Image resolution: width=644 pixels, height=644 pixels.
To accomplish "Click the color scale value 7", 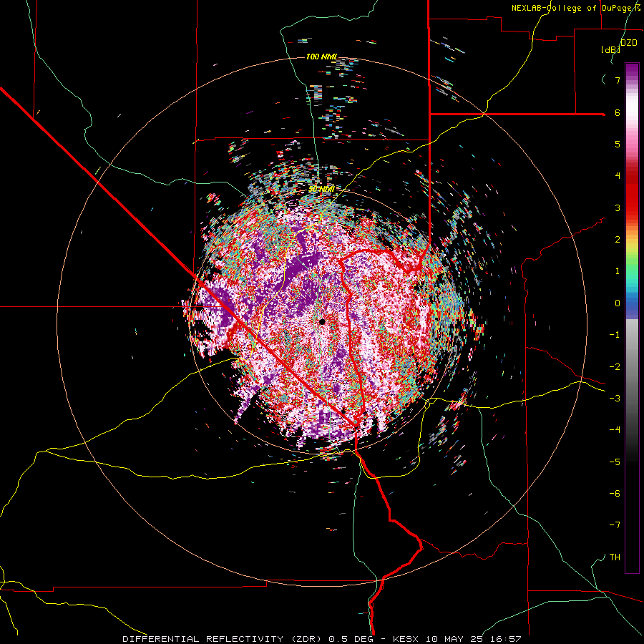I will [x=618, y=80].
